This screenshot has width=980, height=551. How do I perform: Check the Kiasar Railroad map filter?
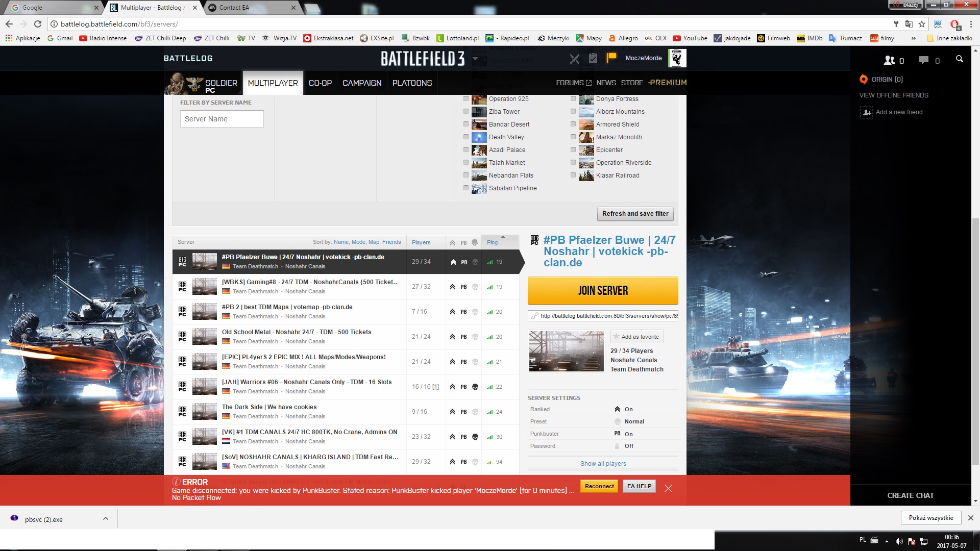573,176
